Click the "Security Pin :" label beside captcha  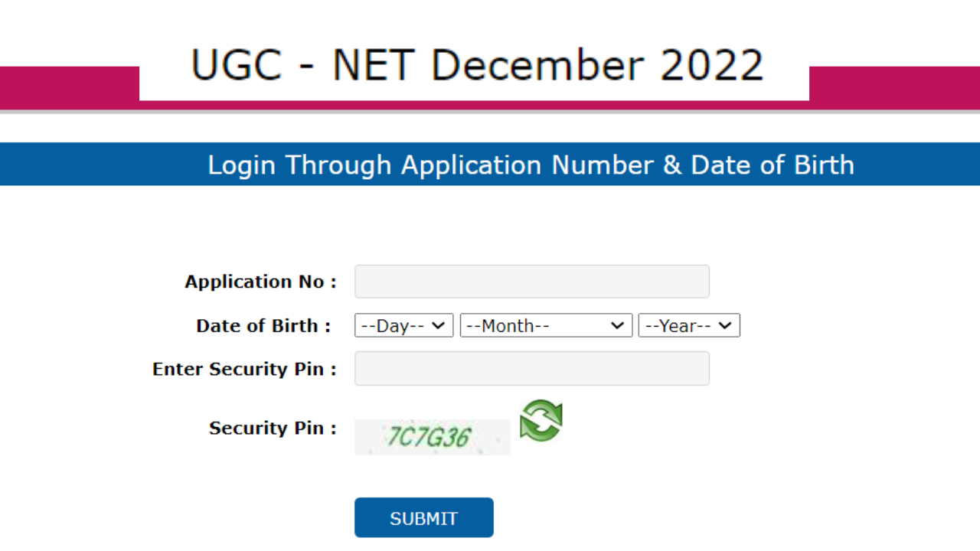point(273,428)
